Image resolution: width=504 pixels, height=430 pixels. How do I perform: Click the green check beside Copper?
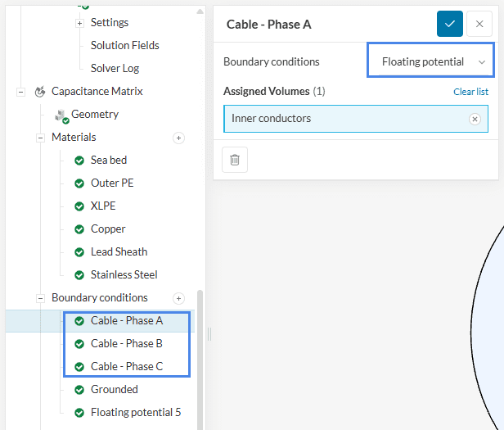79,229
